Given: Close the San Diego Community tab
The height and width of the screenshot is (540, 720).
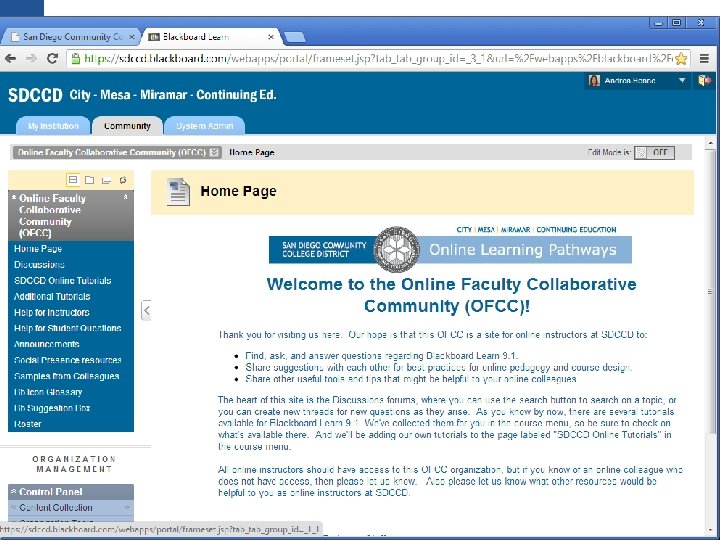Looking at the screenshot, I should point(131,37).
